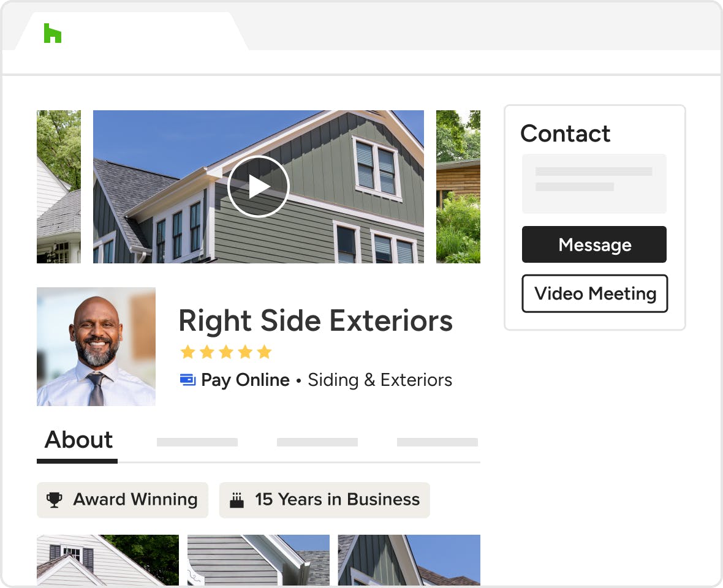Click the green Houzz logo in the tab

(53, 33)
